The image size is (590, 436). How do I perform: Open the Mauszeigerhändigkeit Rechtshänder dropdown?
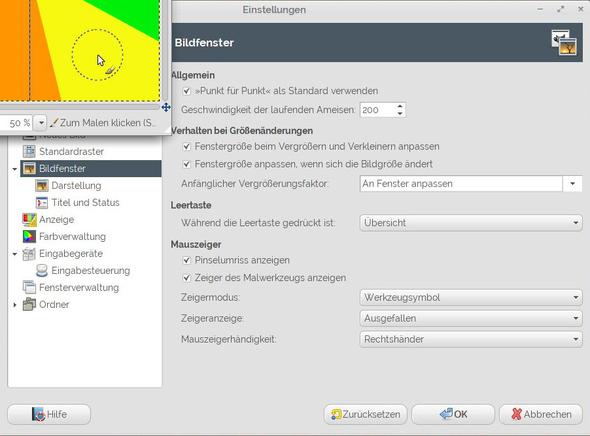(471, 339)
